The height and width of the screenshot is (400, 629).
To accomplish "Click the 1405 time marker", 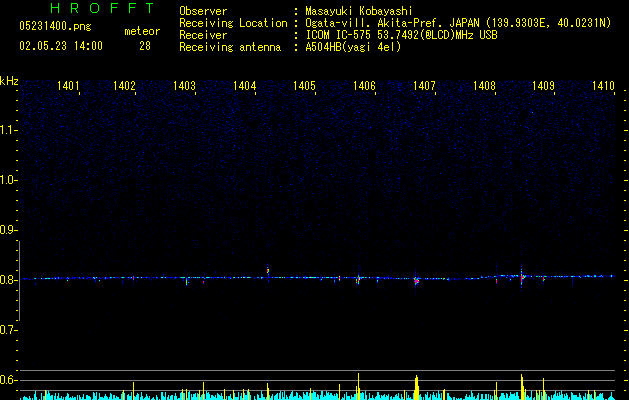I will click(x=304, y=86).
